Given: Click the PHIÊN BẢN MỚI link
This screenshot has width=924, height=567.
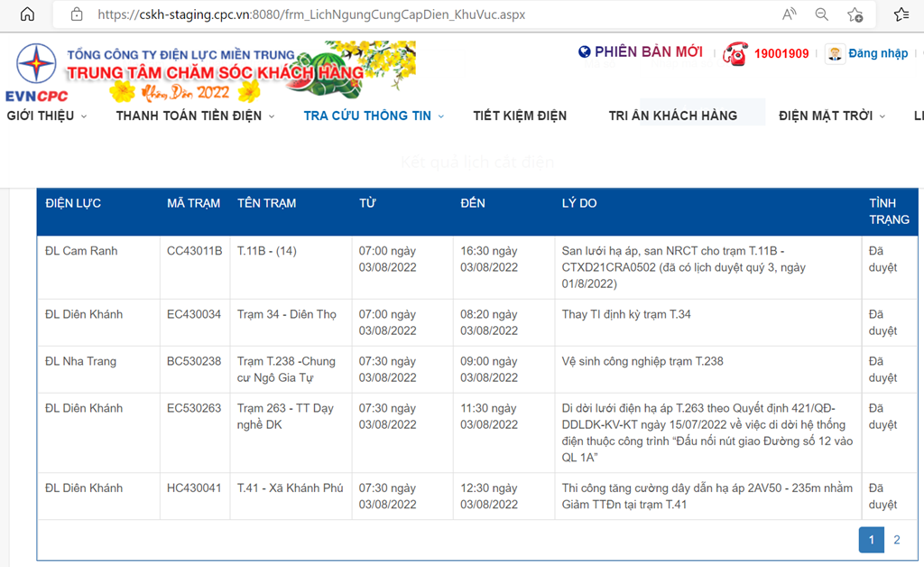Looking at the screenshot, I should [648, 52].
